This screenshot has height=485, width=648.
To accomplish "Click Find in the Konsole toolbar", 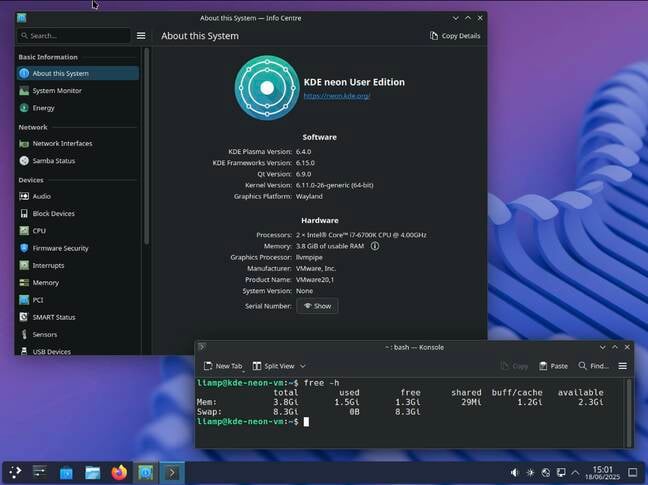I will pos(594,366).
